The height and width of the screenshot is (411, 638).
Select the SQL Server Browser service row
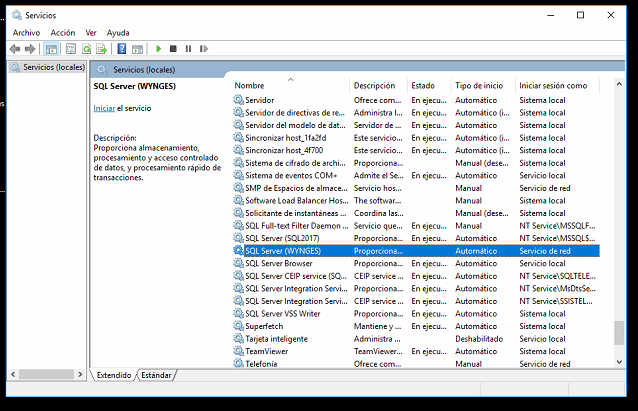click(279, 264)
